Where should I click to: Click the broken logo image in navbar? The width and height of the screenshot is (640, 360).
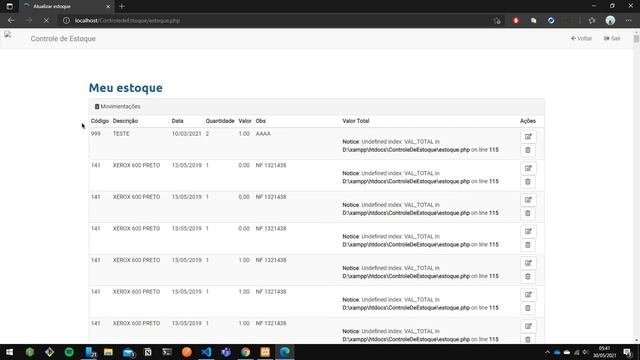[x=8, y=35]
